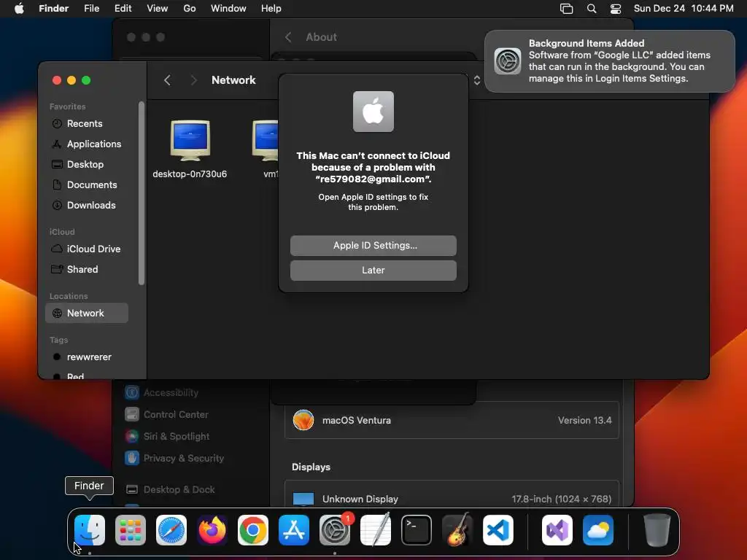
Task: Open the App Store Dock icon
Action: click(294, 530)
